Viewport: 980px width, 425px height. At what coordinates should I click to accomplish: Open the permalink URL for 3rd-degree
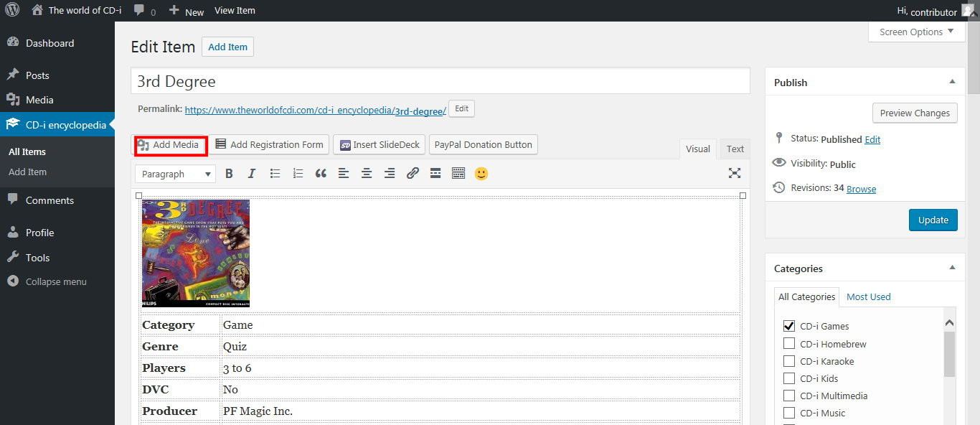pos(316,111)
